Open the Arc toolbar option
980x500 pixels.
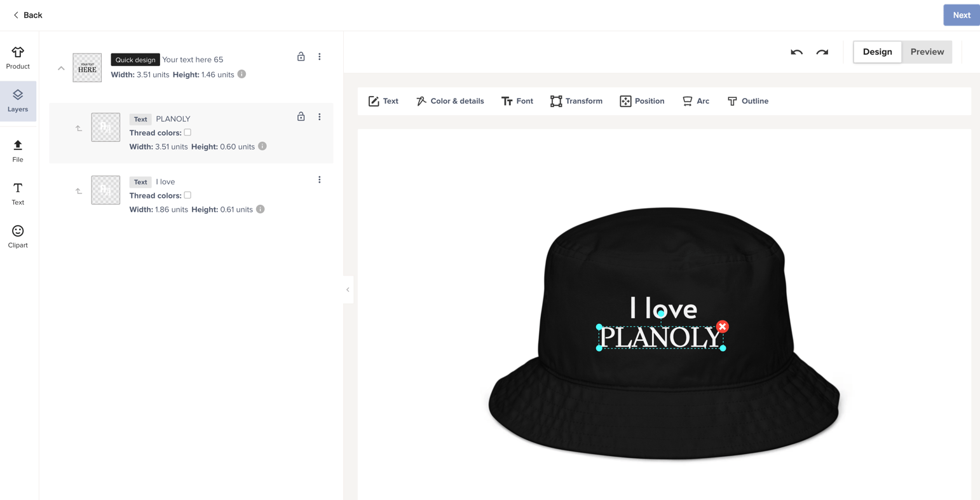tap(695, 101)
